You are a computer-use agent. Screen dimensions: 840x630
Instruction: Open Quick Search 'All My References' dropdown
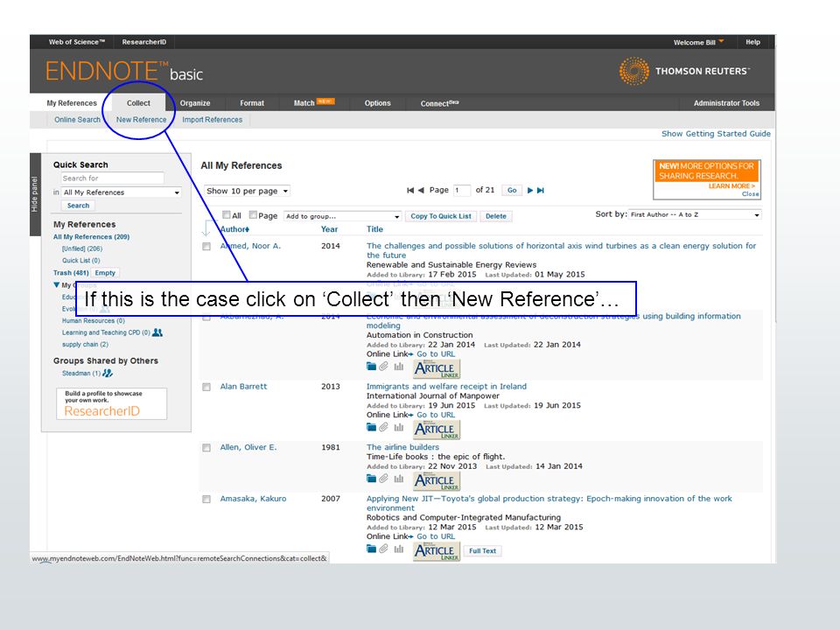(122, 192)
